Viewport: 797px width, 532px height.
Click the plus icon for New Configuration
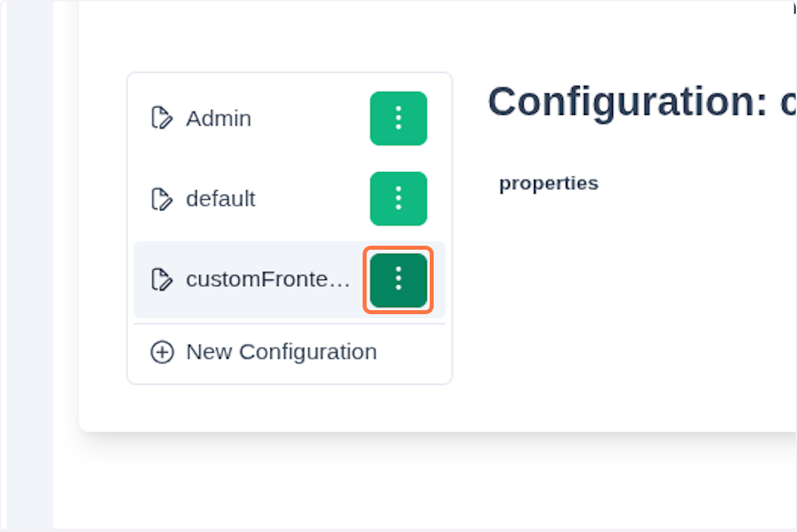tap(161, 351)
